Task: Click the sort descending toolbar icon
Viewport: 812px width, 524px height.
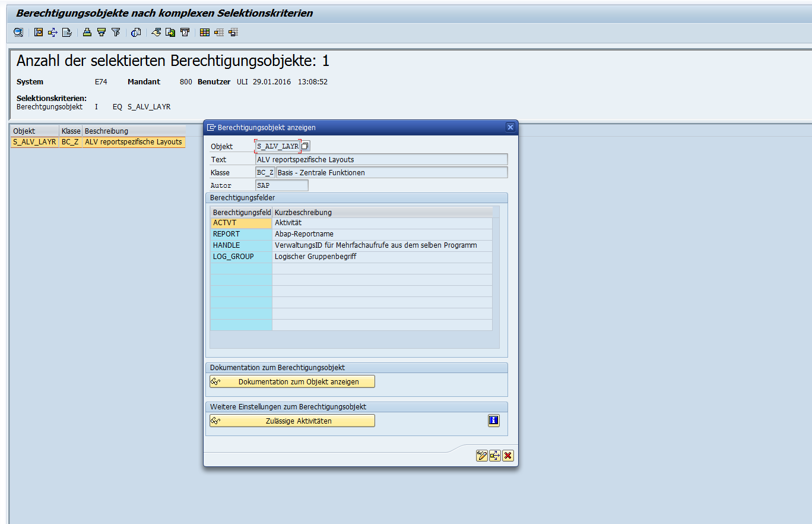Action: [101, 33]
